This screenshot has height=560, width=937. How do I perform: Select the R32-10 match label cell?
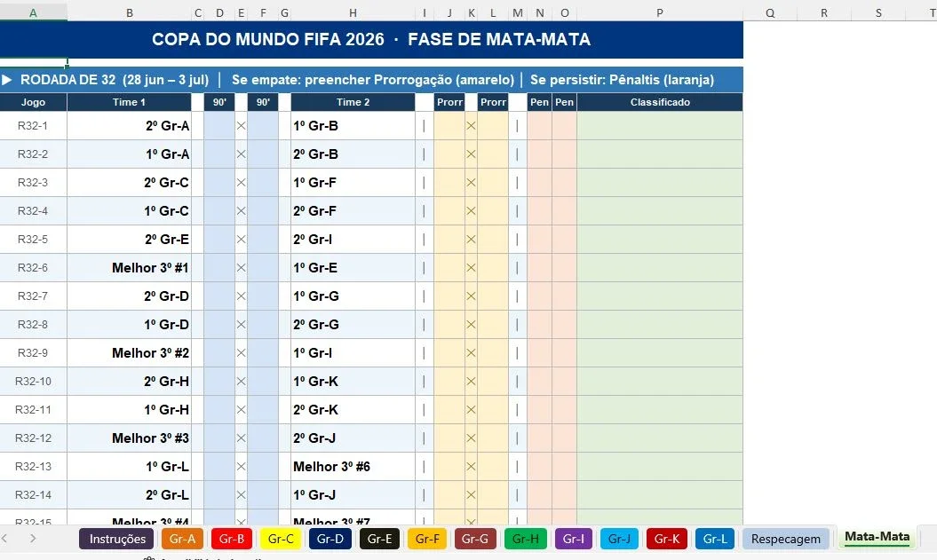[34, 381]
